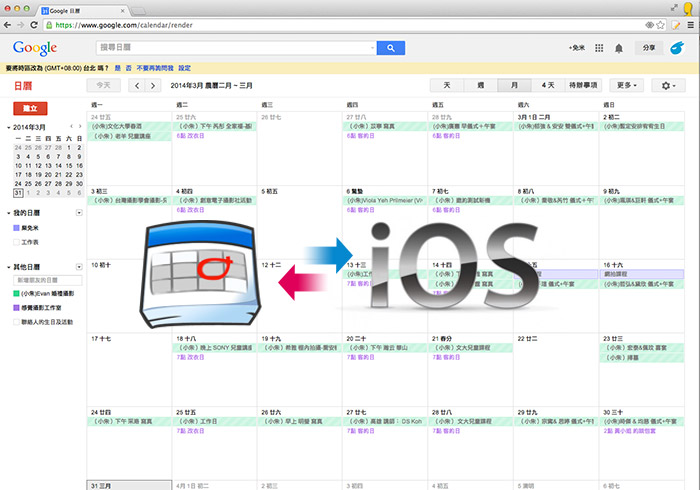Switch to the 週 week view
Screen dimensions: 700x490
(481, 85)
